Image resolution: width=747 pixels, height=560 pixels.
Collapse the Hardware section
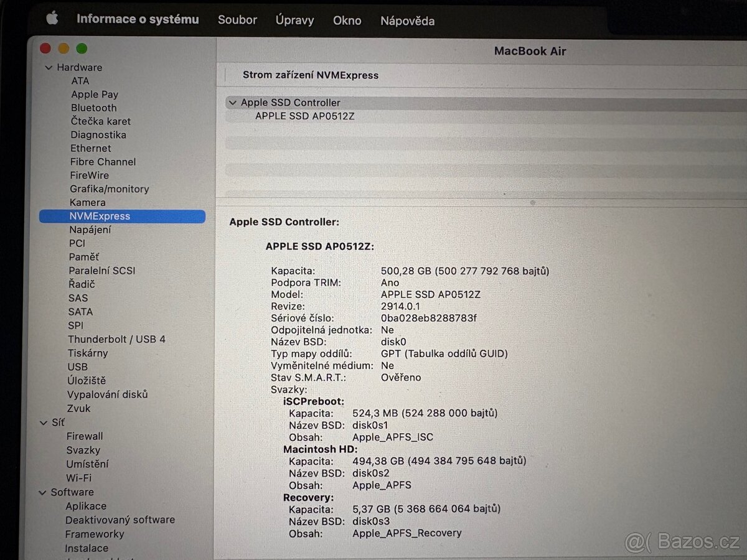tap(48, 67)
